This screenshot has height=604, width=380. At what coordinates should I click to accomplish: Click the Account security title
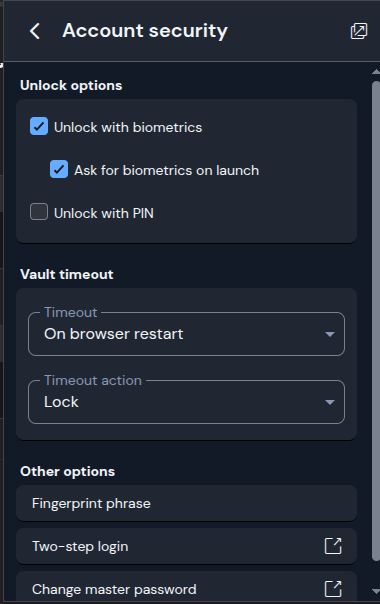[x=145, y=31]
